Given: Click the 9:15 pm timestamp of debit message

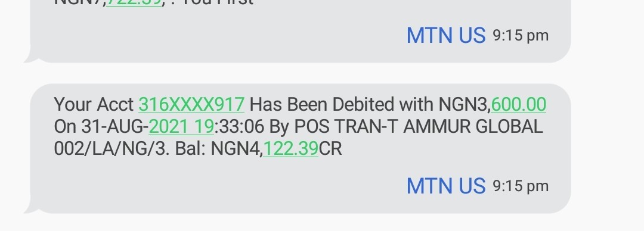Looking at the screenshot, I should [521, 186].
